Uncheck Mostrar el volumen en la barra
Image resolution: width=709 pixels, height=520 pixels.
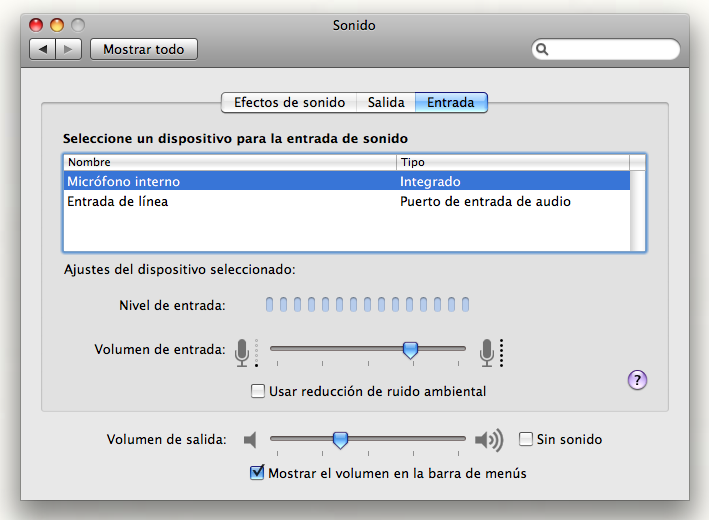coord(257,473)
